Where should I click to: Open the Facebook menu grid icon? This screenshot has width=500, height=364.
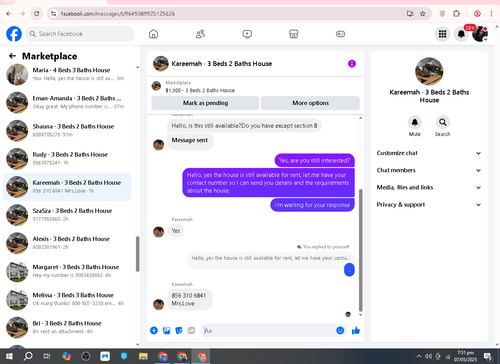click(442, 34)
